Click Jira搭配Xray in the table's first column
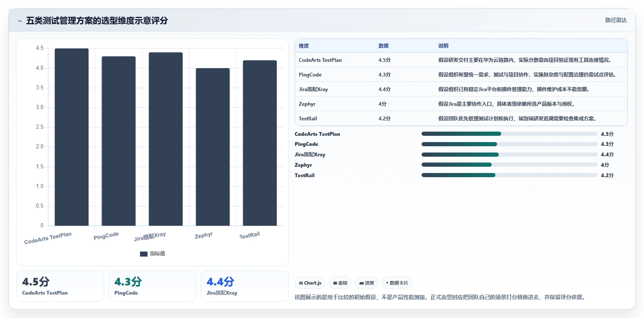644x318 pixels. pyautogui.click(x=313, y=89)
